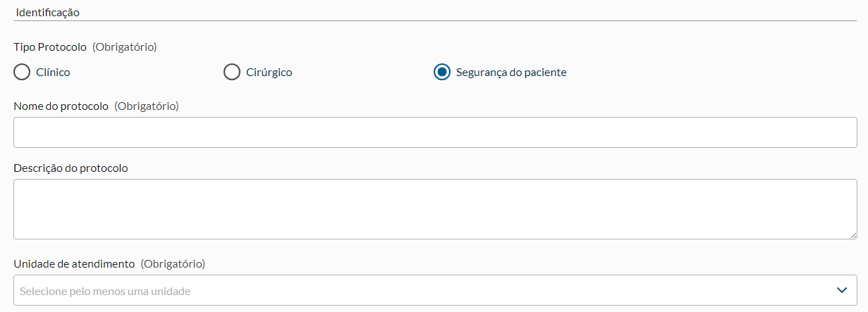Select the Cirúrgico radio button
Viewport: 868px width, 312px height.
[232, 72]
